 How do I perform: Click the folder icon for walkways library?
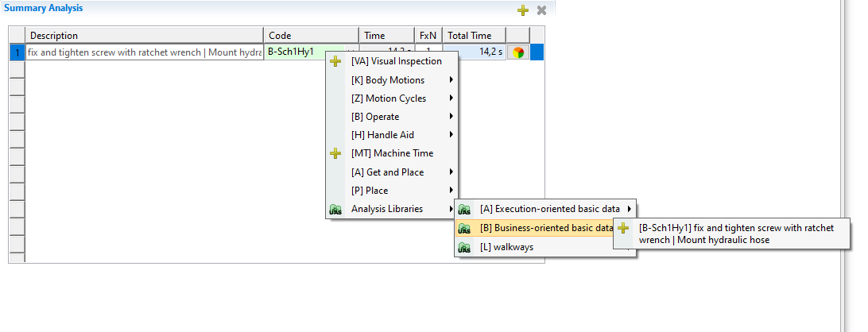pos(464,247)
